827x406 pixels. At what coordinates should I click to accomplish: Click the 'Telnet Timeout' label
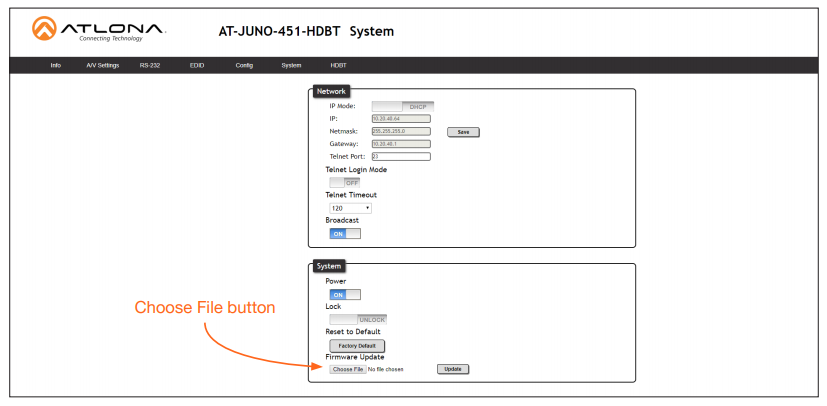click(x=351, y=195)
